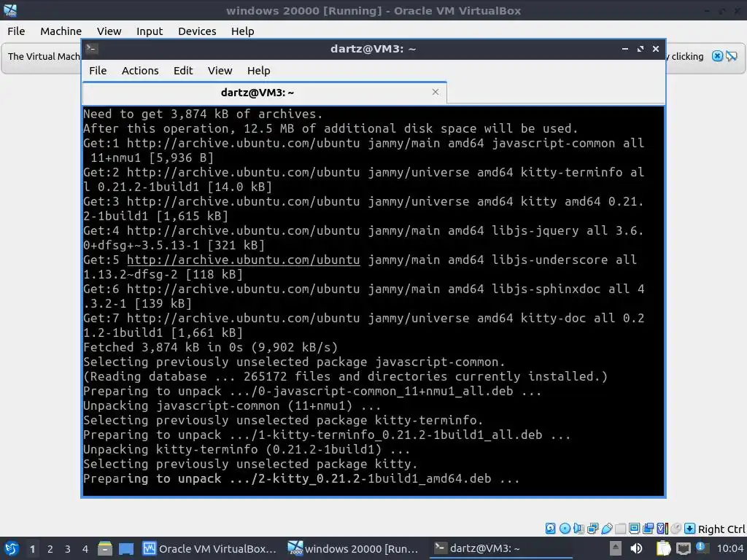Open VirtualBox File menu
Image resolution: width=747 pixels, height=560 pixels.
point(16,31)
